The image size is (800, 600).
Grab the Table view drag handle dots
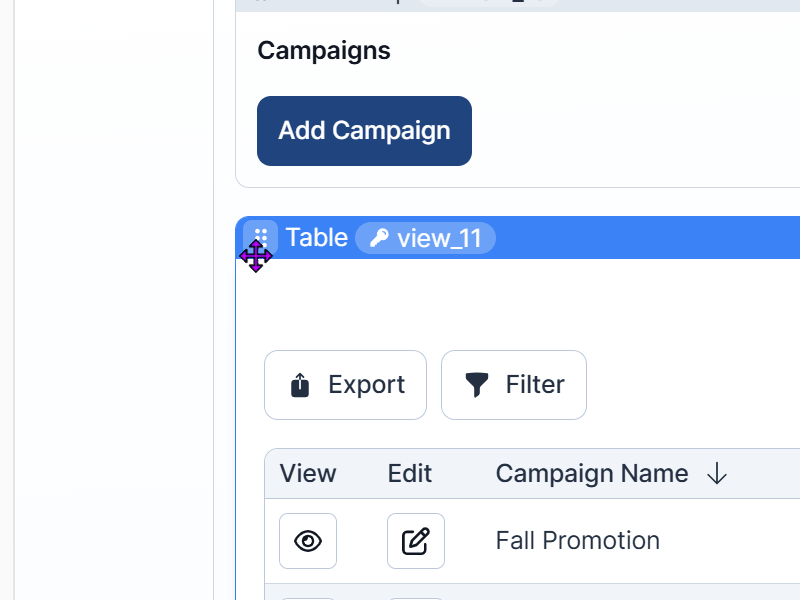pos(261,236)
